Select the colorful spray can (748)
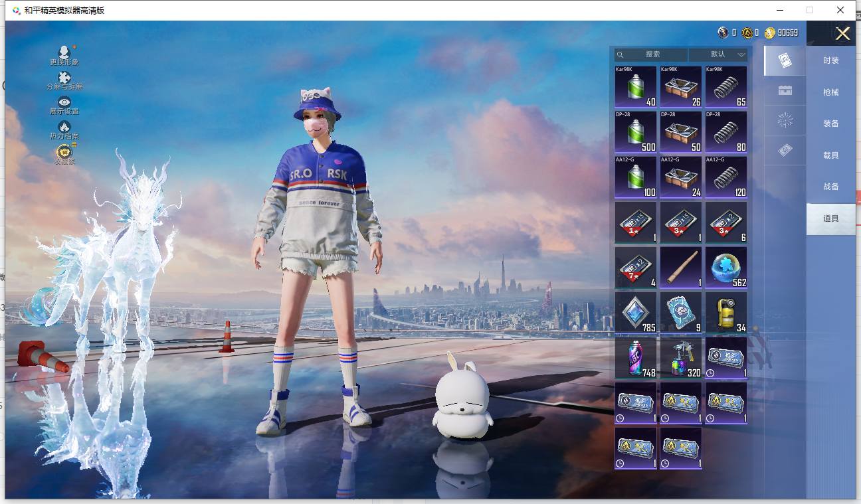Screen dimensions: 861x504 pos(636,358)
